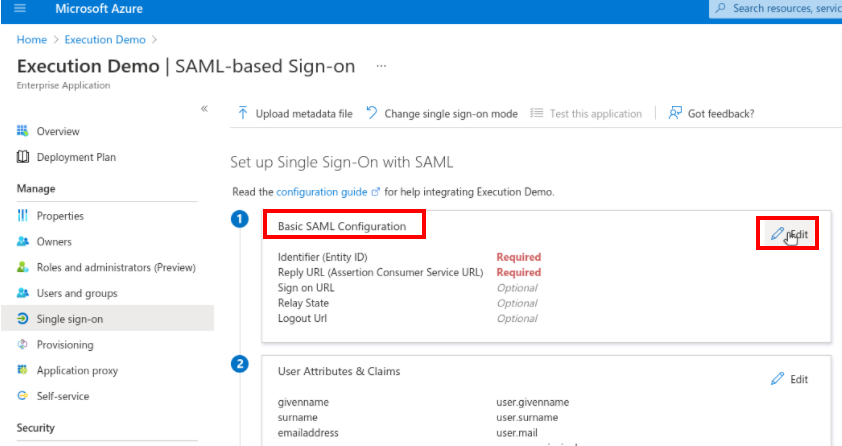Open Overview in the sidebar
This screenshot has height=446, width=842.
58,131
